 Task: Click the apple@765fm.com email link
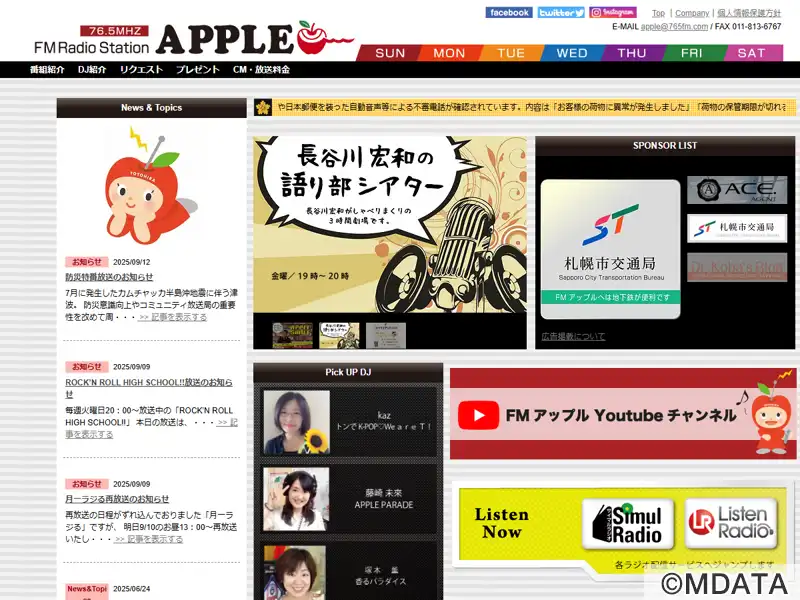(x=674, y=27)
